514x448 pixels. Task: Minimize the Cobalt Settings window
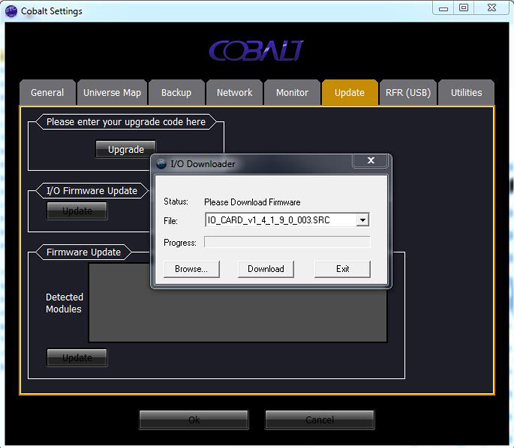(443, 8)
